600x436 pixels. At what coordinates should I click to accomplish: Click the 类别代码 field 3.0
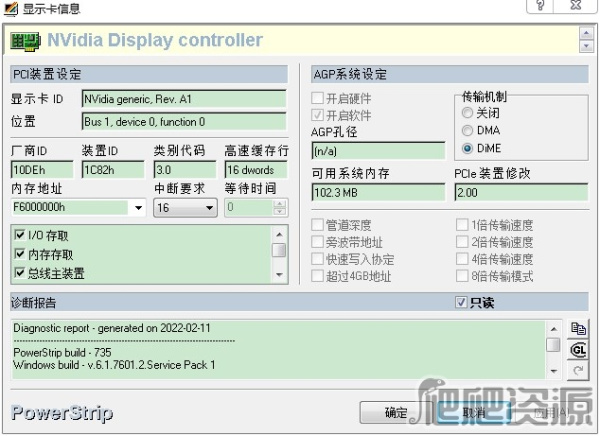point(185,170)
